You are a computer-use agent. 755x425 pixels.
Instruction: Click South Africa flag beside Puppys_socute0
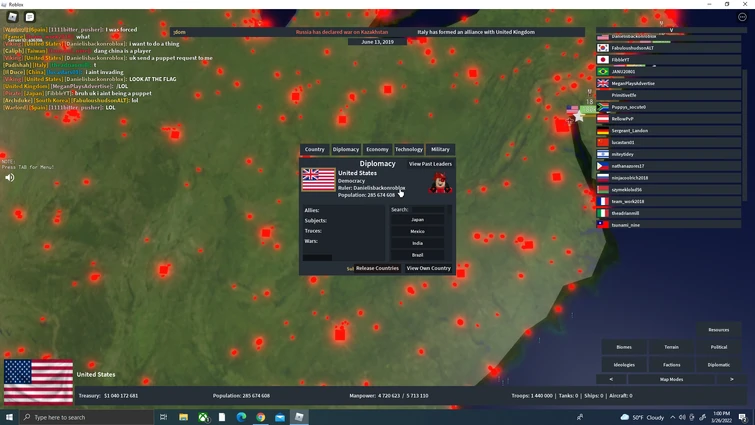pyautogui.click(x=603, y=107)
